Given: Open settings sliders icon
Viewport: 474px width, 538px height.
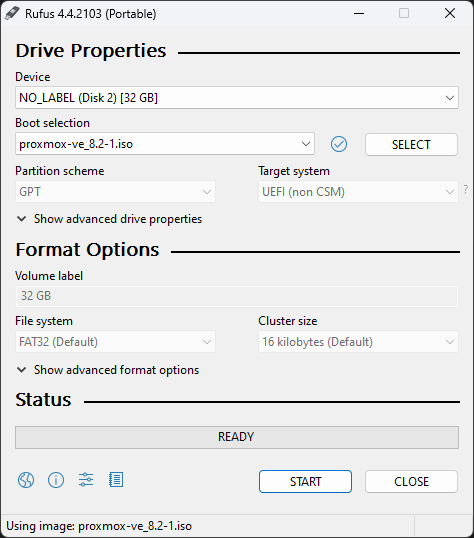Looking at the screenshot, I should 86,480.
